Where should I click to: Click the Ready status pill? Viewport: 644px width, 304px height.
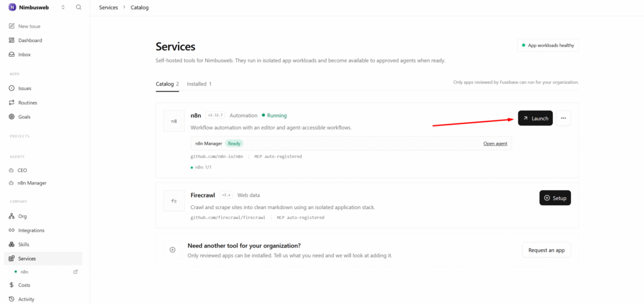(x=234, y=144)
